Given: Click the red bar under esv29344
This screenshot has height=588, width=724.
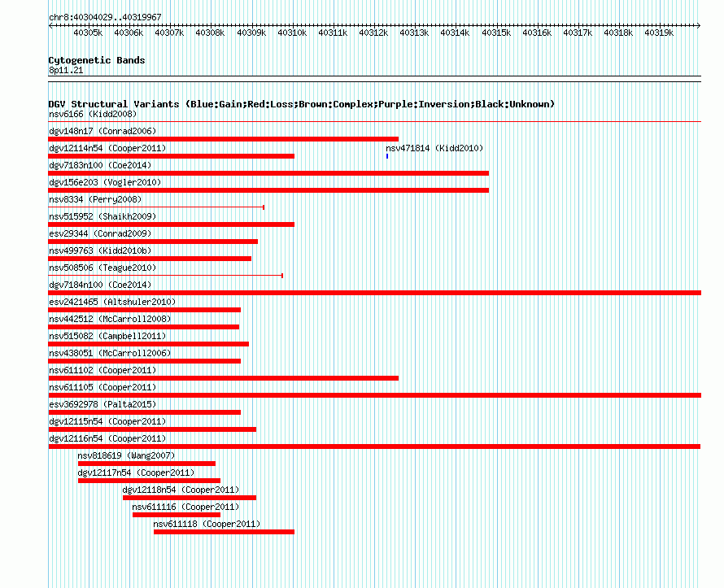Looking at the screenshot, I should pyautogui.click(x=153, y=242).
